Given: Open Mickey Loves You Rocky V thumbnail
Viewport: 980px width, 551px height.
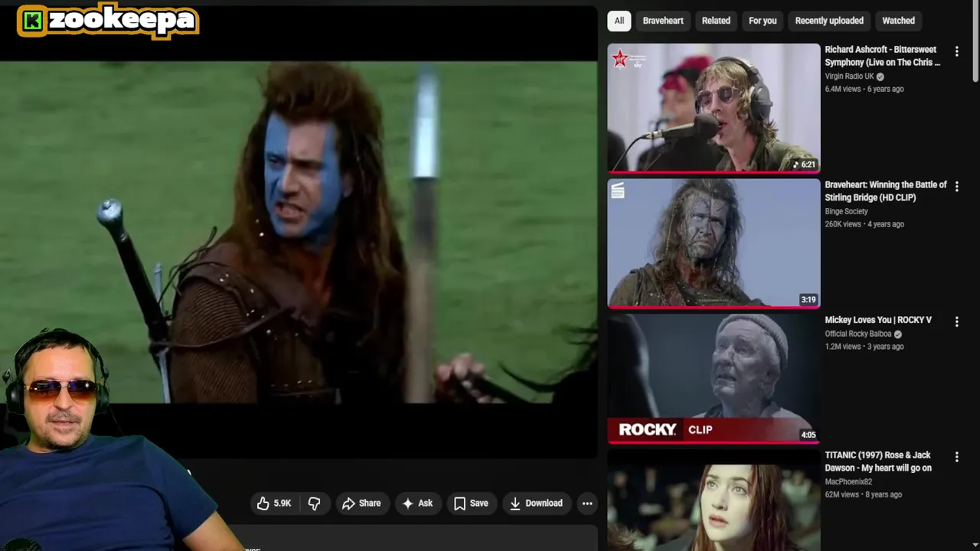Looking at the screenshot, I should pos(714,379).
